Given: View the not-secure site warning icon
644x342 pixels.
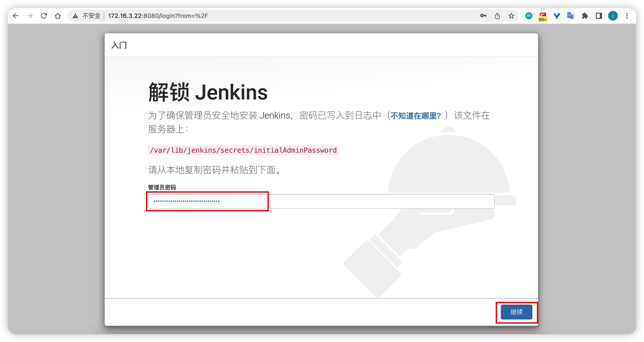Looking at the screenshot, I should pos(75,16).
